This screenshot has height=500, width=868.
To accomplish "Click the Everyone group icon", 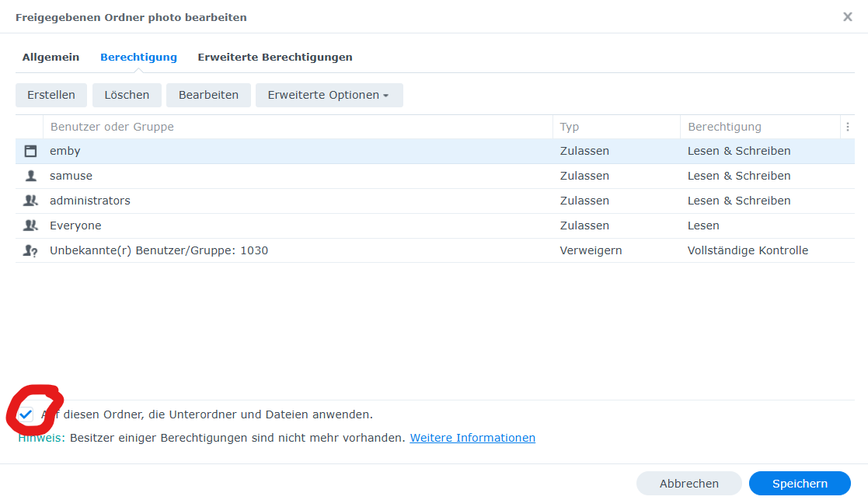I will (x=30, y=226).
